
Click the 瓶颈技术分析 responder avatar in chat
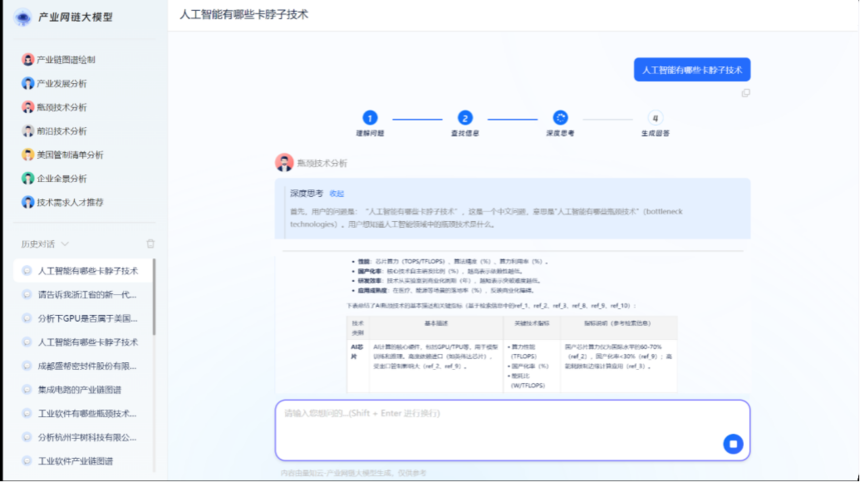tap(284, 163)
